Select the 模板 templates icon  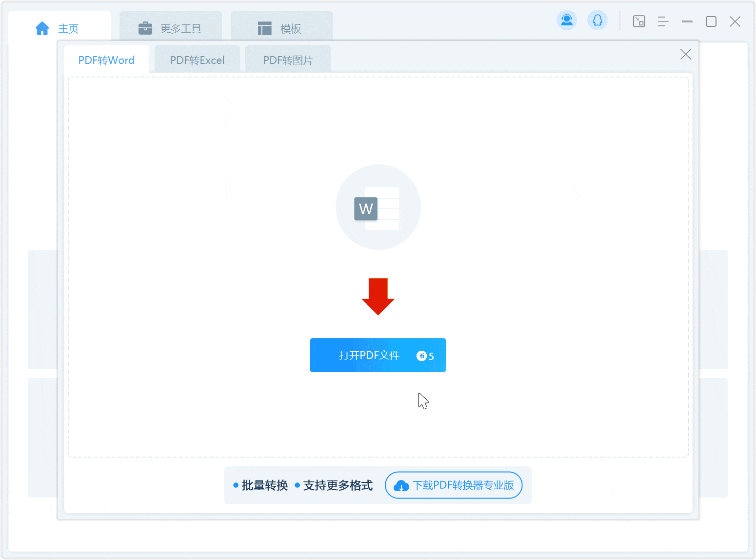coord(264,28)
